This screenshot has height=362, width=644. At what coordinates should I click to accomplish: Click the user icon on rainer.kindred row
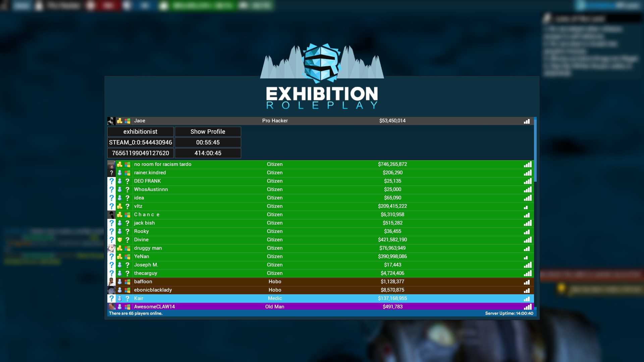[120, 173]
